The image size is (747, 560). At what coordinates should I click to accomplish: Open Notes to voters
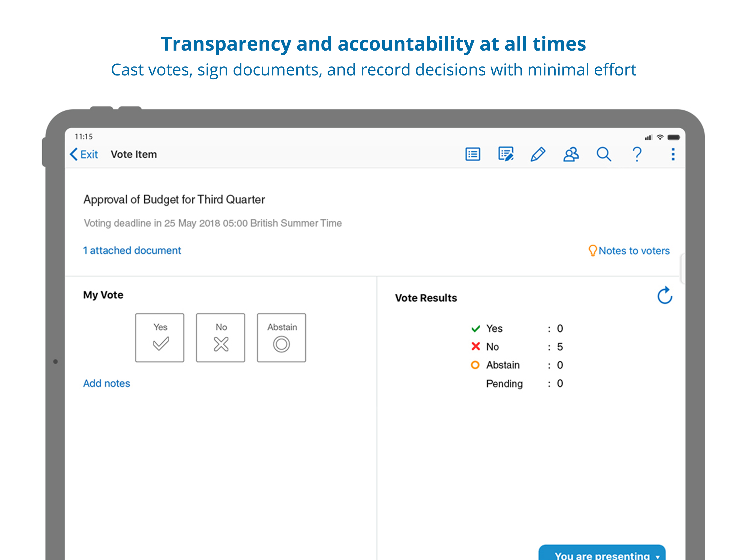click(634, 251)
